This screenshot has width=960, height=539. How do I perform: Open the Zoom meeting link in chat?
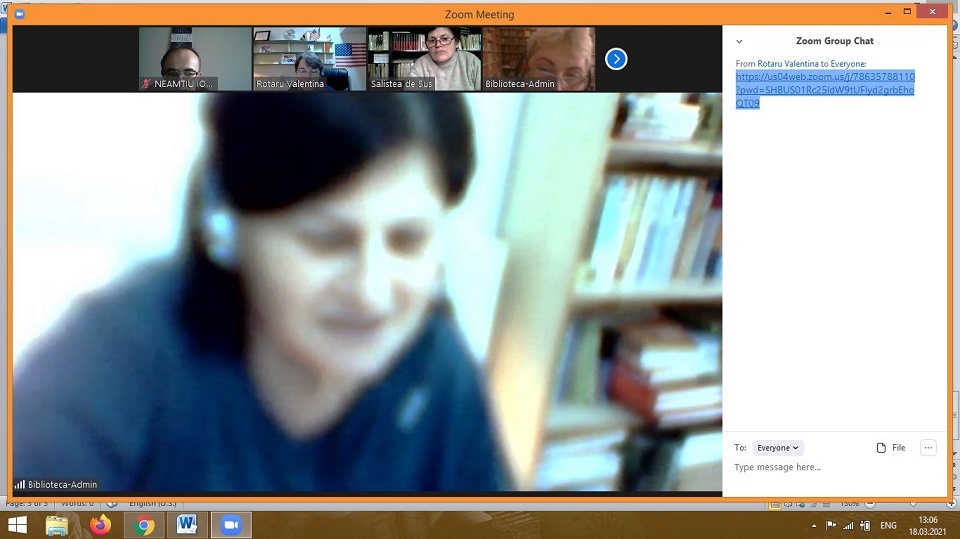pos(825,90)
